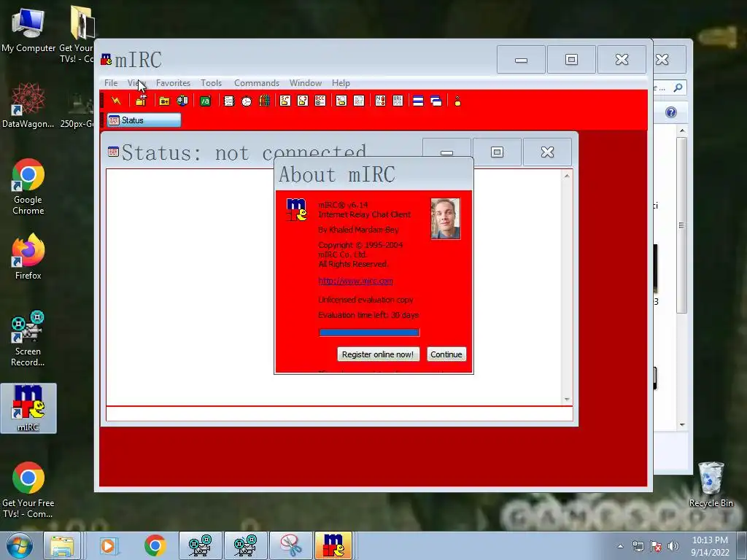Open mIRC Options via hammer icon
This screenshot has height=560, width=747.
[141, 101]
